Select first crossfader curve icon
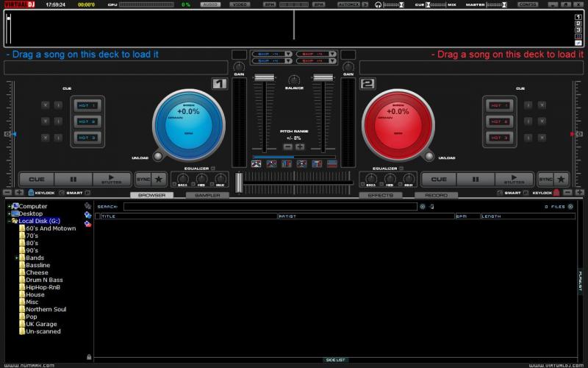The width and height of the screenshot is (588, 368). pyautogui.click(x=256, y=163)
